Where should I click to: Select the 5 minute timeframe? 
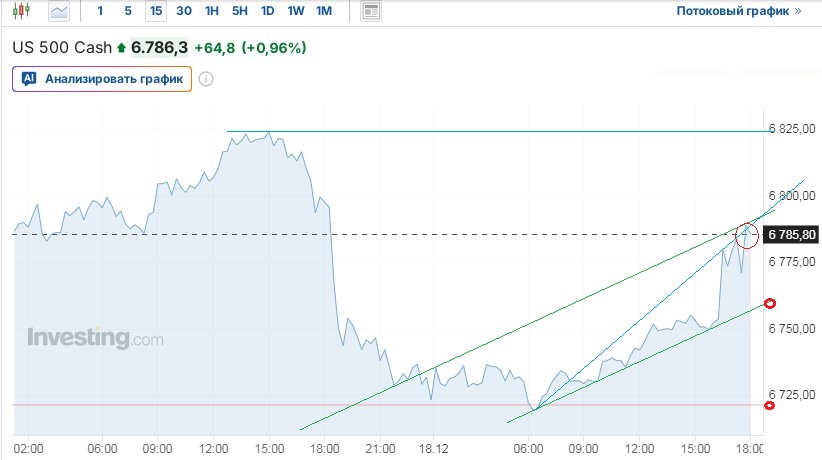coord(127,11)
